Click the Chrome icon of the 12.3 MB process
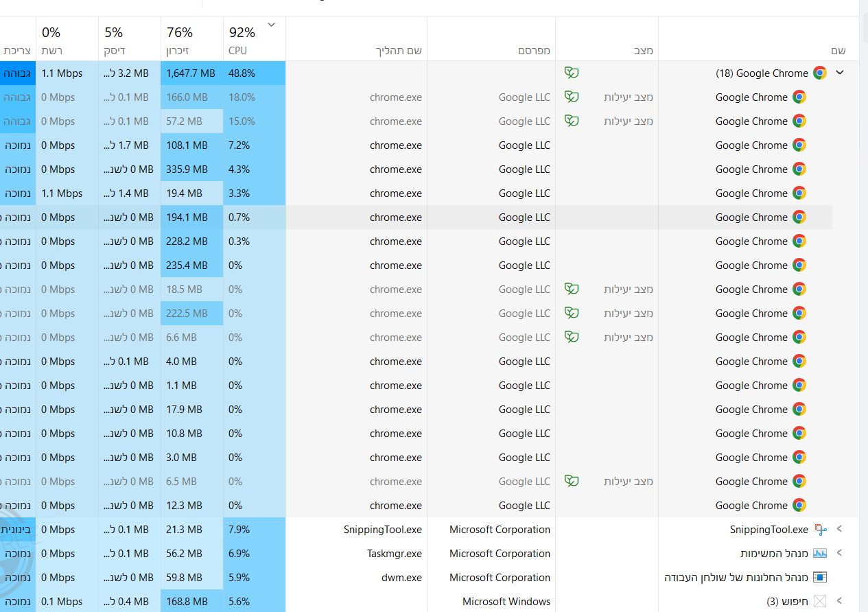The width and height of the screenshot is (868, 612). pos(799,505)
